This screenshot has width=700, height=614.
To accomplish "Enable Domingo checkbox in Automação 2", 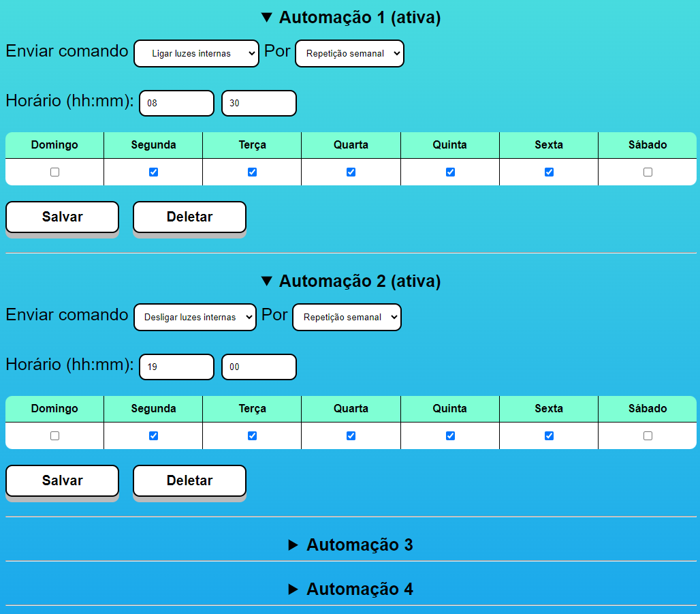I will [54, 436].
